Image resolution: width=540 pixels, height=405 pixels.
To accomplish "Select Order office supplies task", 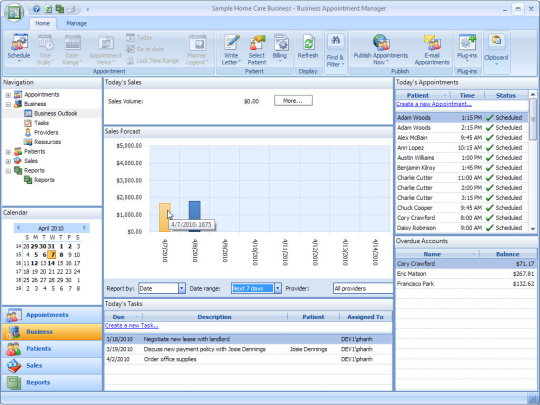I will tap(248, 359).
